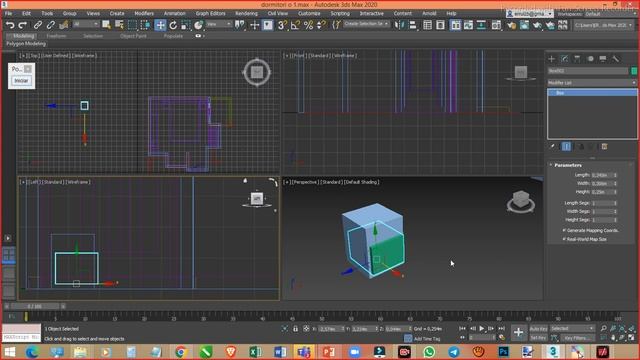Open the Graph Editors menu
Viewport: 640px width, 360px height.
(210, 13)
